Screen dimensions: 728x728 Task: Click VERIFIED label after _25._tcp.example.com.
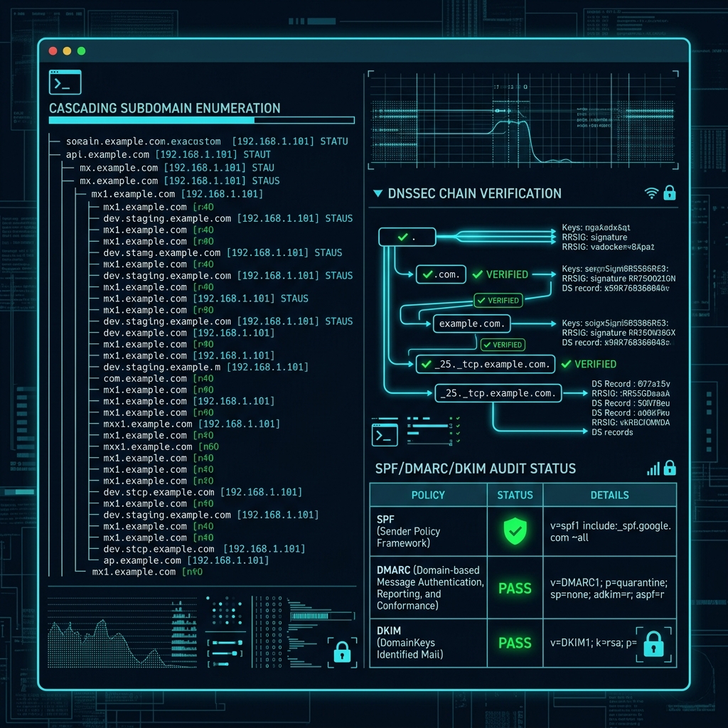pyautogui.click(x=589, y=364)
